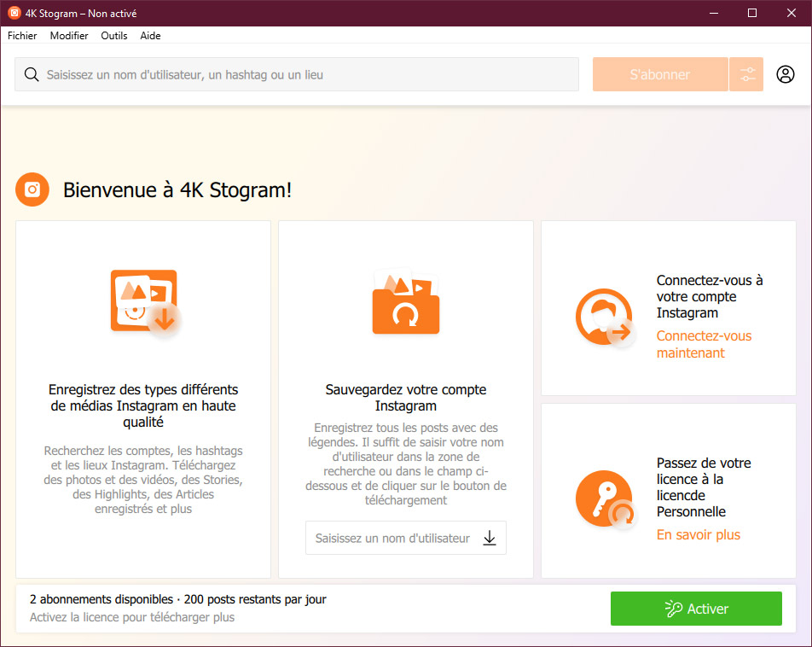Focus the main username hashtag search field
The image size is (812, 647).
click(x=297, y=74)
